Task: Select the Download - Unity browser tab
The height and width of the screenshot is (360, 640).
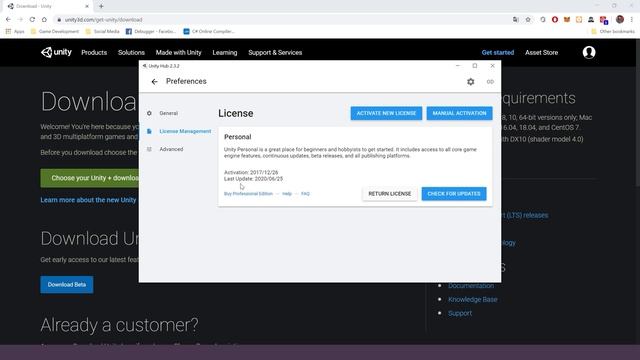Action: [48, 6]
